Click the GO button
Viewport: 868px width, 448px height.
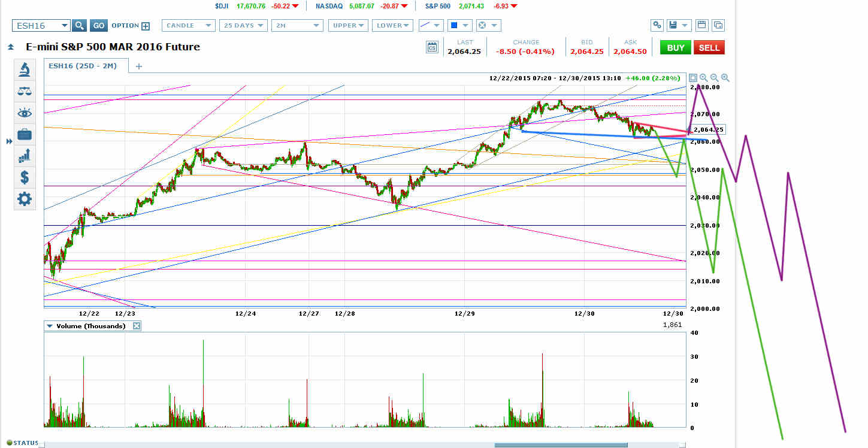pos(99,26)
